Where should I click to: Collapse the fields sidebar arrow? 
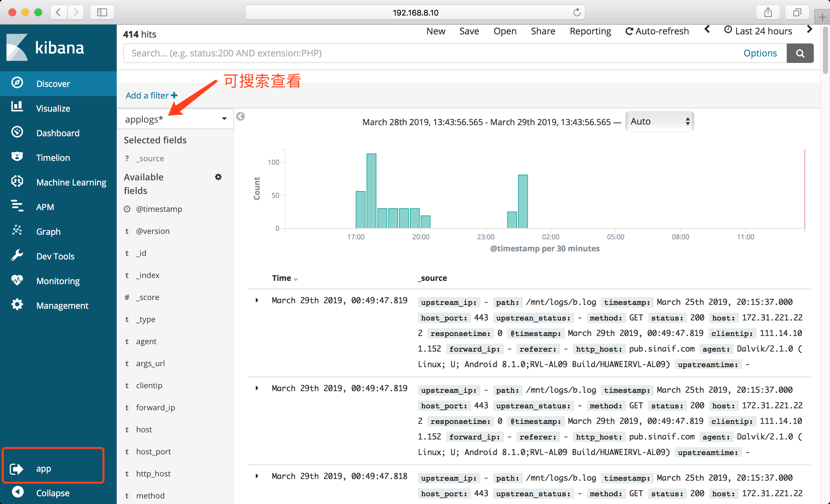pos(241,116)
